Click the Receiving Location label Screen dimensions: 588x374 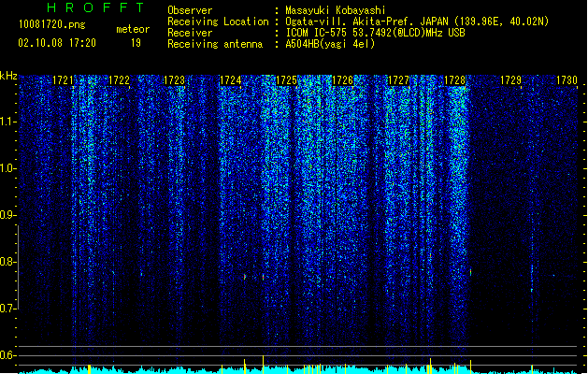click(218, 22)
